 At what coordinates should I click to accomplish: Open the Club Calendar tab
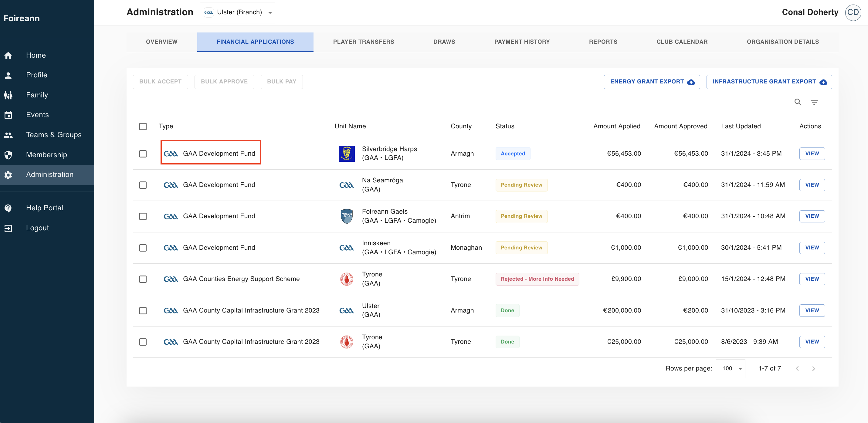pos(682,42)
